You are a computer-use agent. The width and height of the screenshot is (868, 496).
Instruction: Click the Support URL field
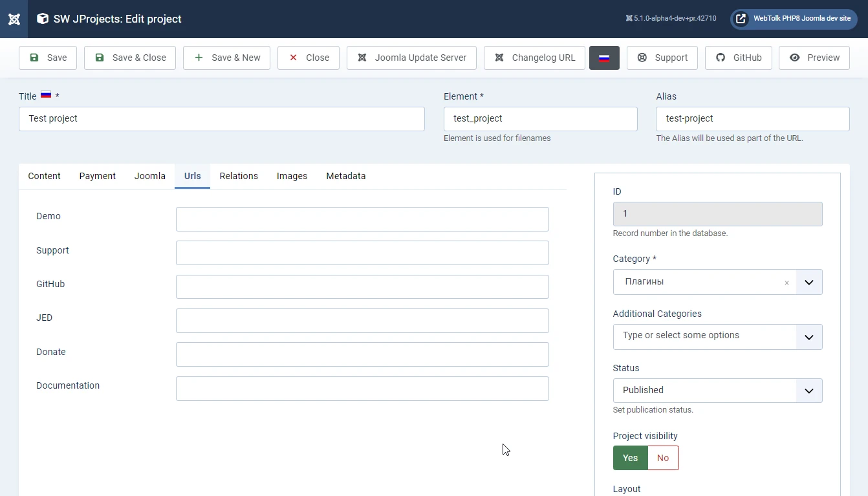[362, 253]
